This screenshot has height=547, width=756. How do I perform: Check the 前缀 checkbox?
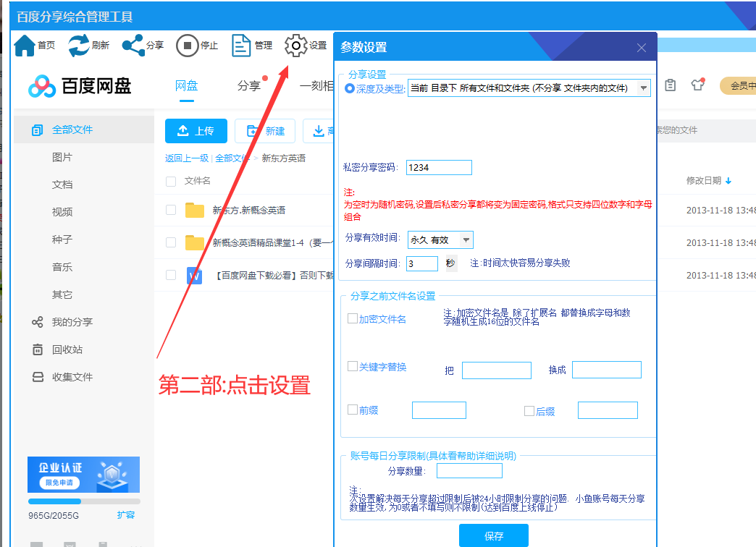[353, 410]
